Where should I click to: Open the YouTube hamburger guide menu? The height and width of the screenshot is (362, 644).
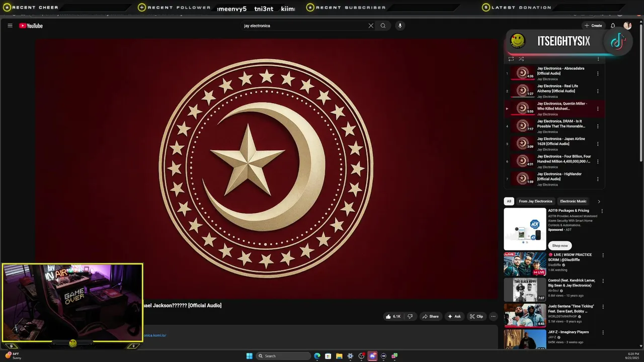10,26
